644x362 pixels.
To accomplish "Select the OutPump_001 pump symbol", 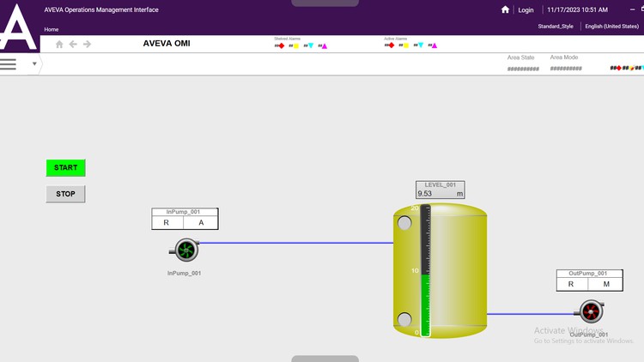I will click(589, 311).
